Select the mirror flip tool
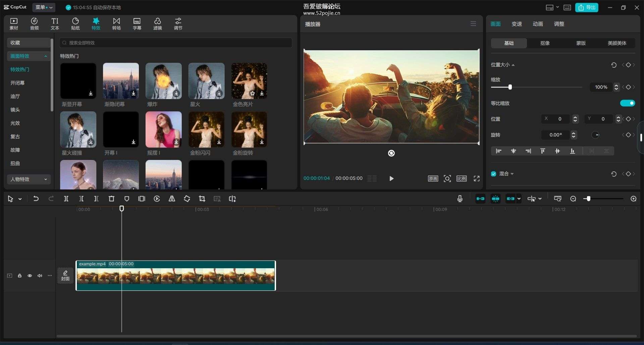Image resolution: width=644 pixels, height=345 pixels. pos(172,198)
